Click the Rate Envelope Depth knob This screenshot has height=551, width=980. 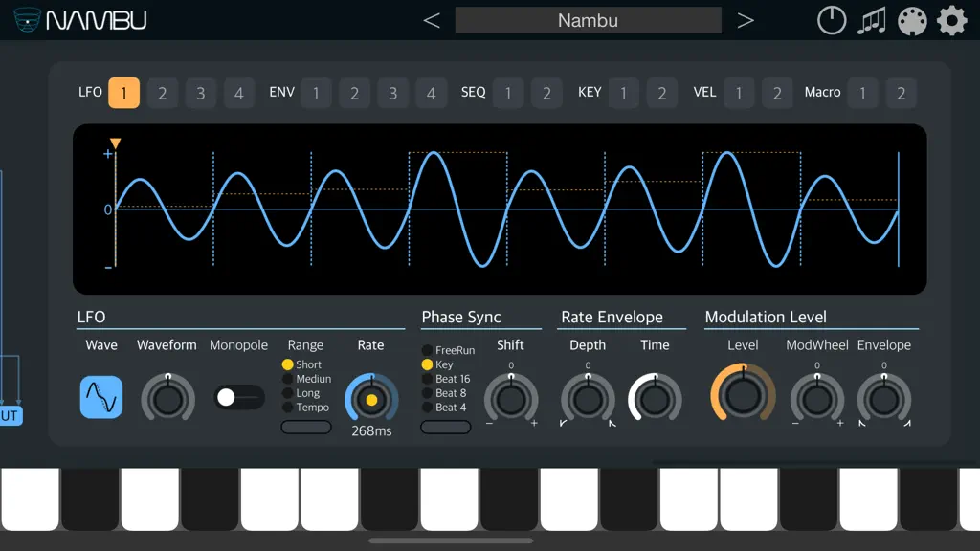point(588,399)
